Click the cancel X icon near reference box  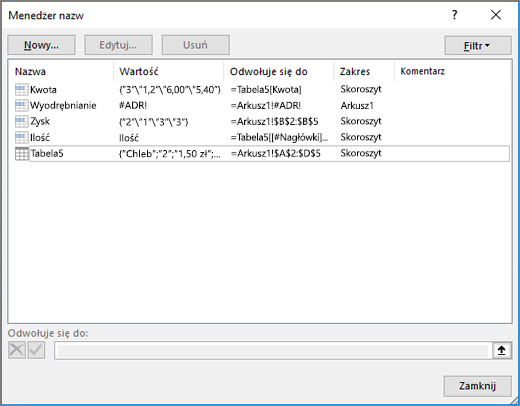point(17,350)
